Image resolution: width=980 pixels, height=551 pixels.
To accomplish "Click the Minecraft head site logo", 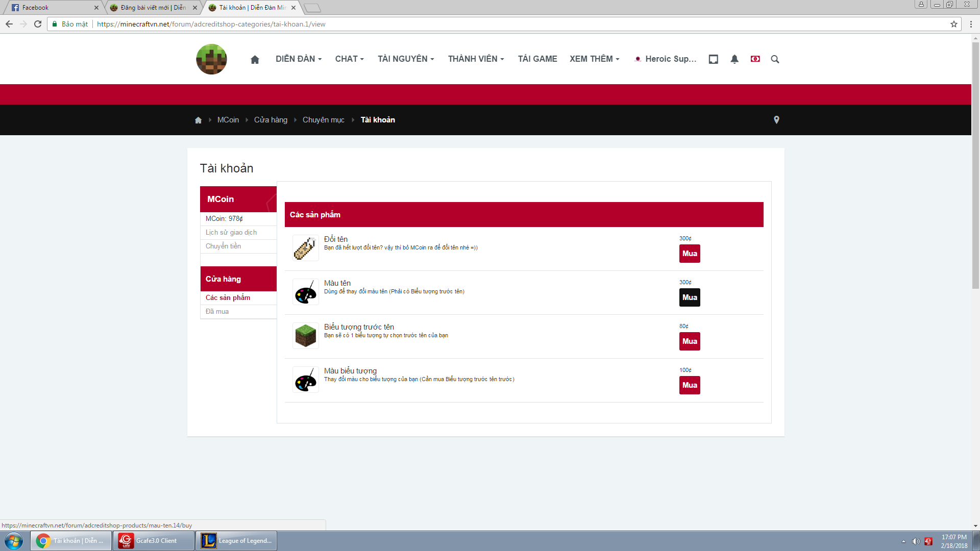I will (211, 59).
